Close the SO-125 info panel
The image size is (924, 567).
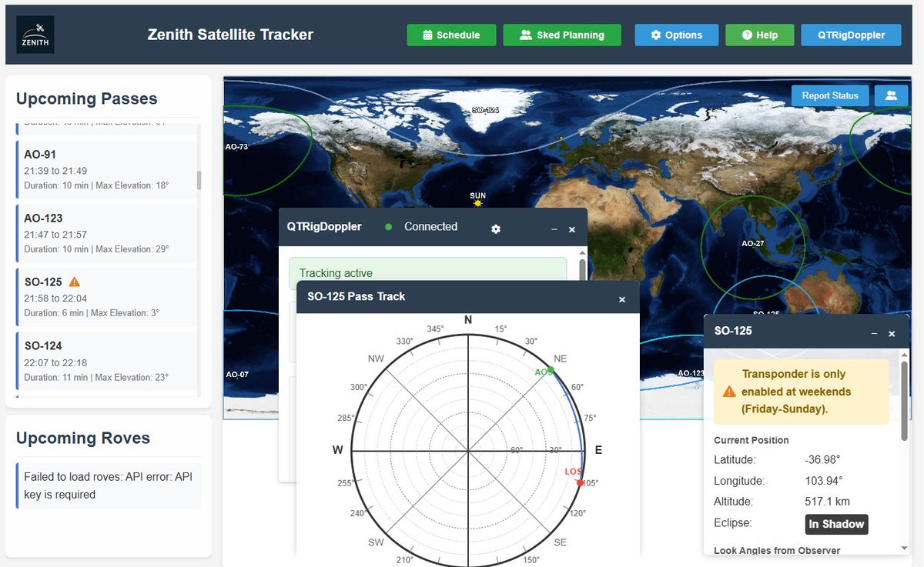pos(892,333)
